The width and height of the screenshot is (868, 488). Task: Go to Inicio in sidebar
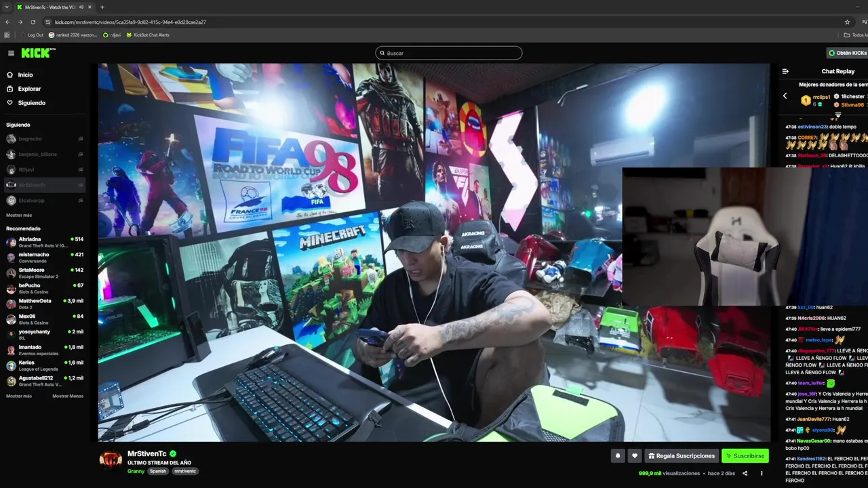click(26, 75)
